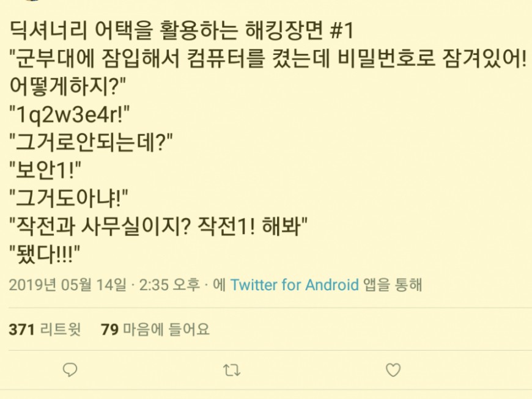The width and height of the screenshot is (532, 399).
Task: Like the tweet with the heart icon
Action: pos(393,370)
